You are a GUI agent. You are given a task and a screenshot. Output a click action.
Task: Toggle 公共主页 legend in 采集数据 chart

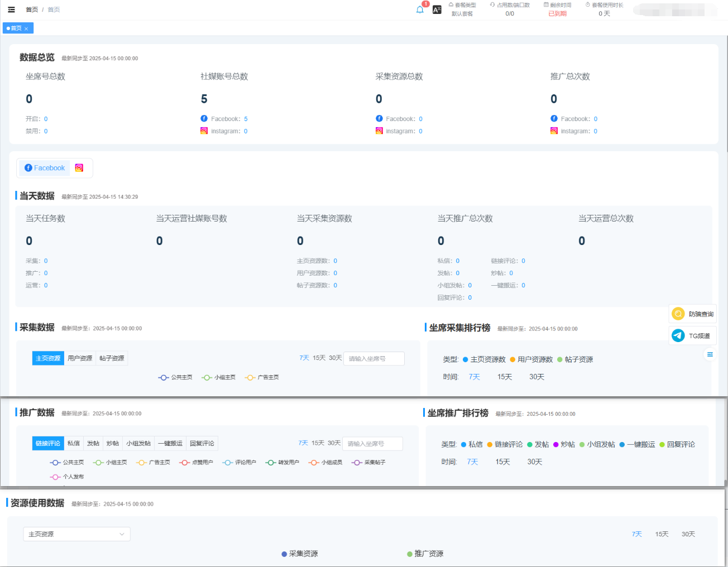(x=175, y=378)
